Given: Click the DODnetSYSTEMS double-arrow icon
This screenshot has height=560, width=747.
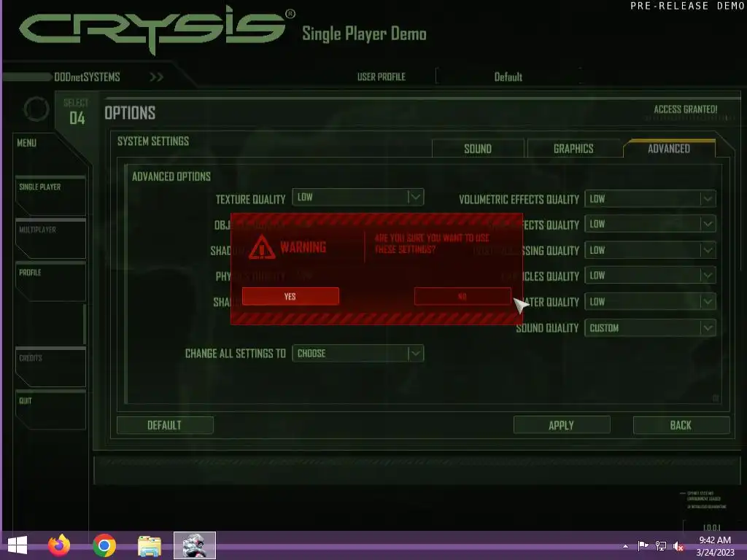Looking at the screenshot, I should tap(157, 77).
